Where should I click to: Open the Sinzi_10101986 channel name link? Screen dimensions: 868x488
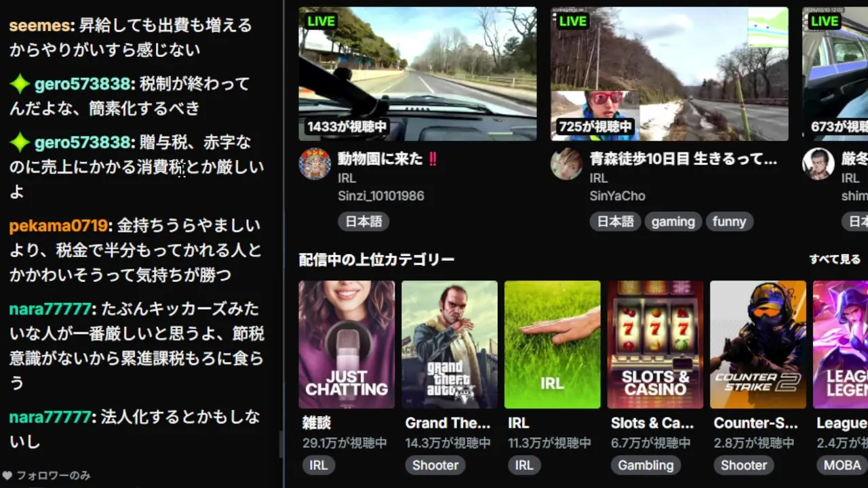coord(381,196)
